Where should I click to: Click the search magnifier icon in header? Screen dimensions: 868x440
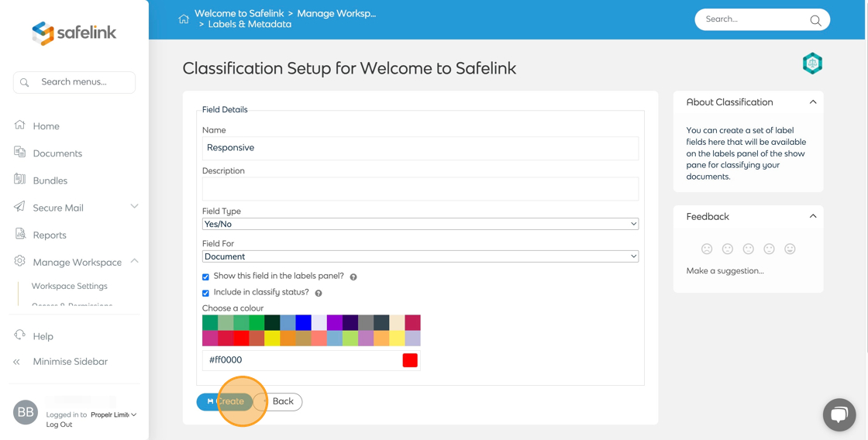pyautogui.click(x=815, y=20)
